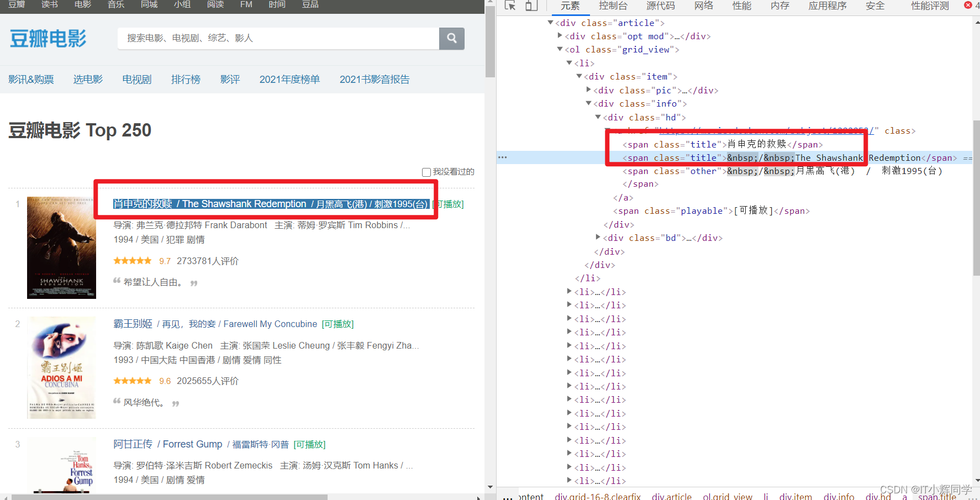Switch to the 元素 DevTools tab
This screenshot has width=980, height=500.
click(x=570, y=6)
